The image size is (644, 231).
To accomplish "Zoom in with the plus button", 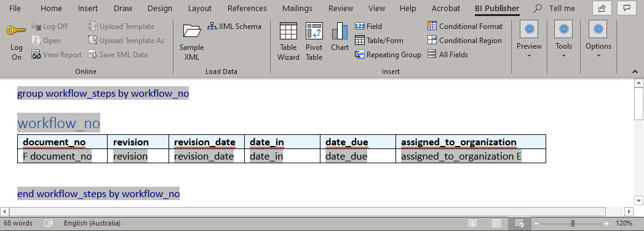I will click(x=606, y=224).
